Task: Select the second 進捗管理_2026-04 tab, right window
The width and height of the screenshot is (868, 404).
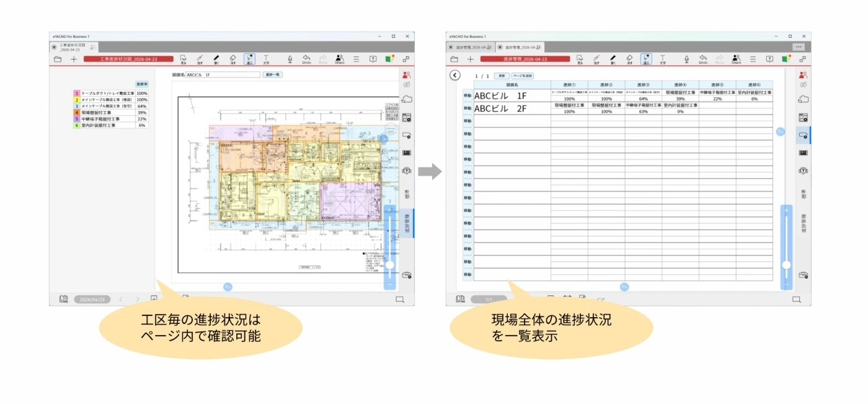Action: click(x=520, y=47)
